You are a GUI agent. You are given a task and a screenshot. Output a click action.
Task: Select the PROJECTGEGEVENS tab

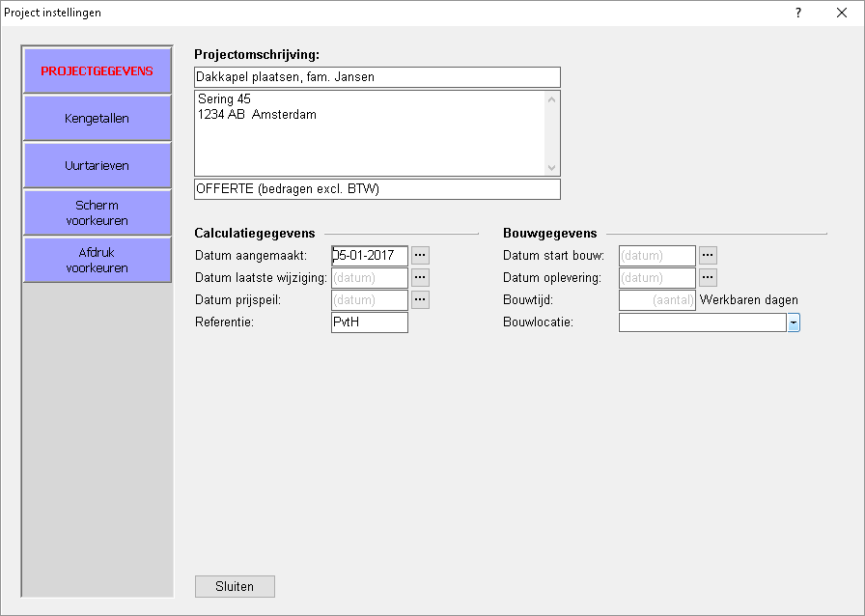[x=97, y=71]
